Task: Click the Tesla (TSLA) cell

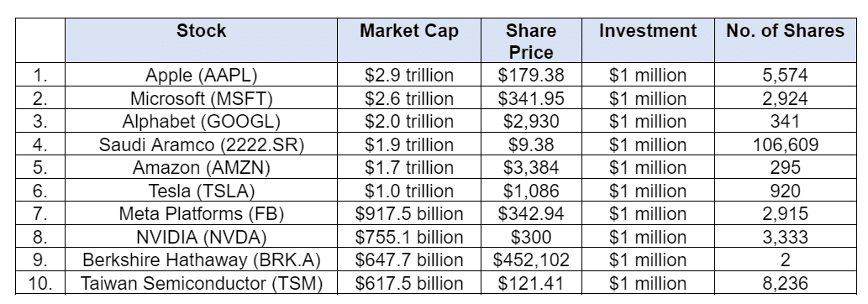Action: 201,191
